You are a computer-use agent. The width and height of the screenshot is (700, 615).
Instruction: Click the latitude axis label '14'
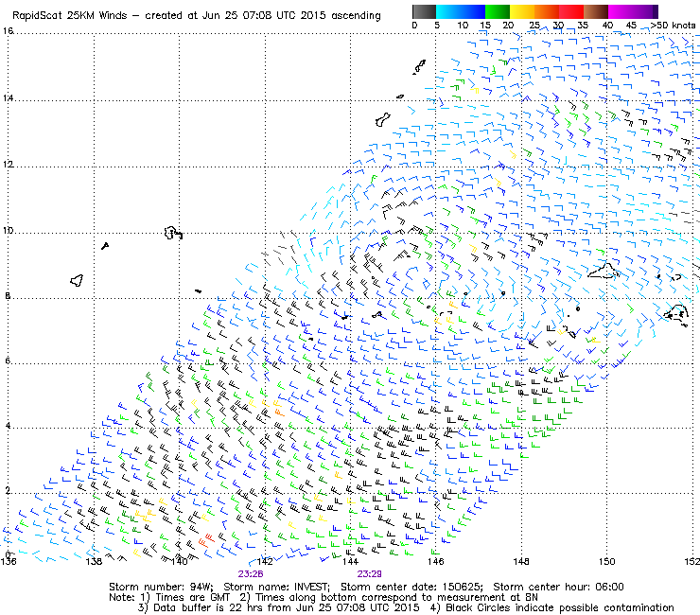(x=8, y=97)
